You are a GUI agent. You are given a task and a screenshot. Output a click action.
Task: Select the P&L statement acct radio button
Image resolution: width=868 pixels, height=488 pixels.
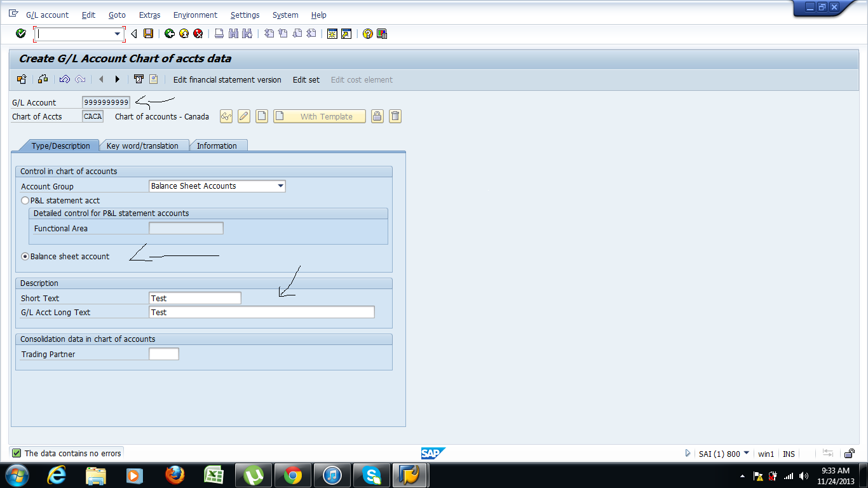[x=25, y=200]
